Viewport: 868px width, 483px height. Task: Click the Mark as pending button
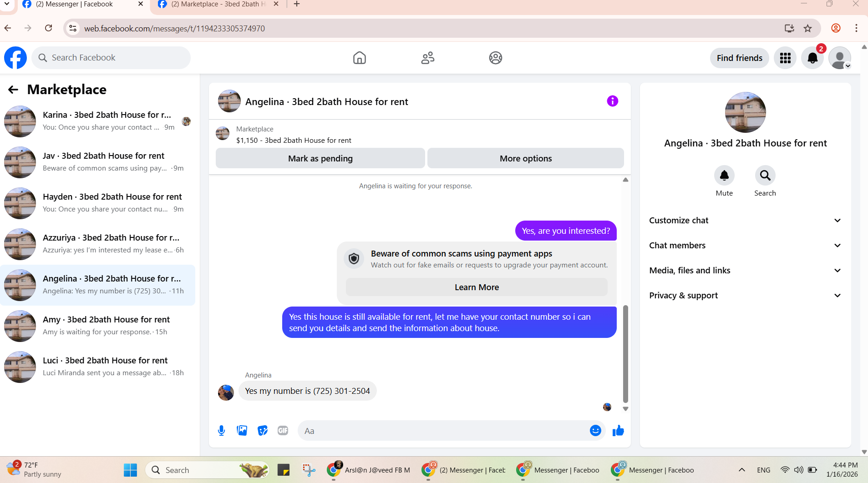320,158
